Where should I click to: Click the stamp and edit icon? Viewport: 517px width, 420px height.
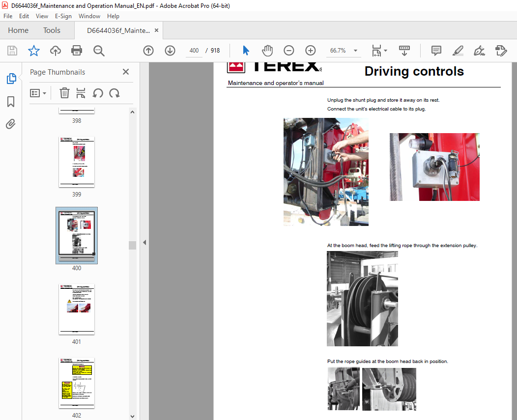tap(501, 51)
